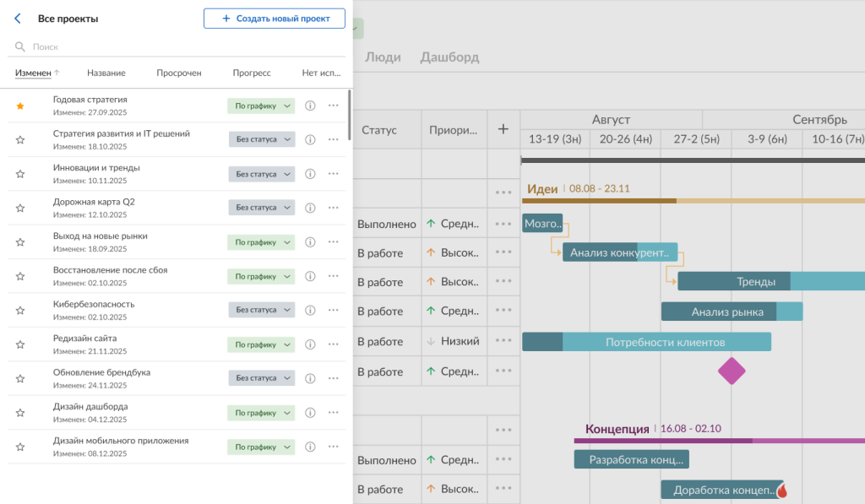Open status dropdown for Обновление брендбука

coord(262,378)
